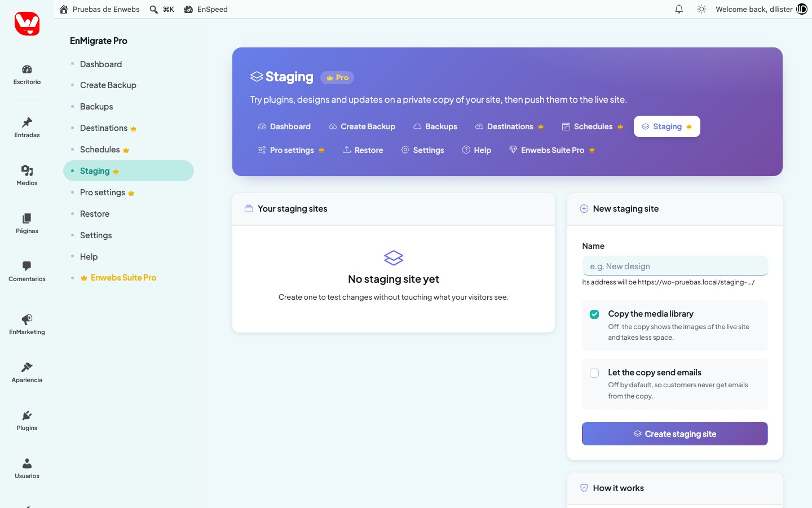Open Dashboard in EnMigrate Pro submenu

click(x=101, y=64)
